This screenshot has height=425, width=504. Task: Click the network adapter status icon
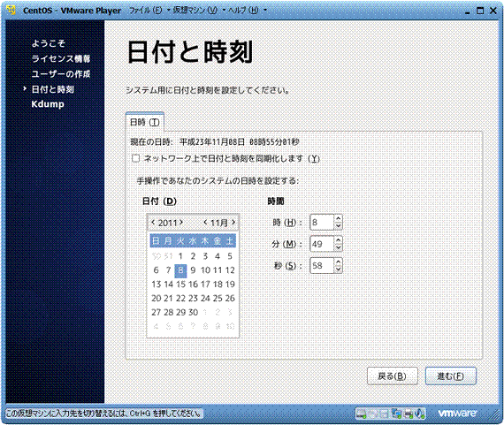coord(397,414)
